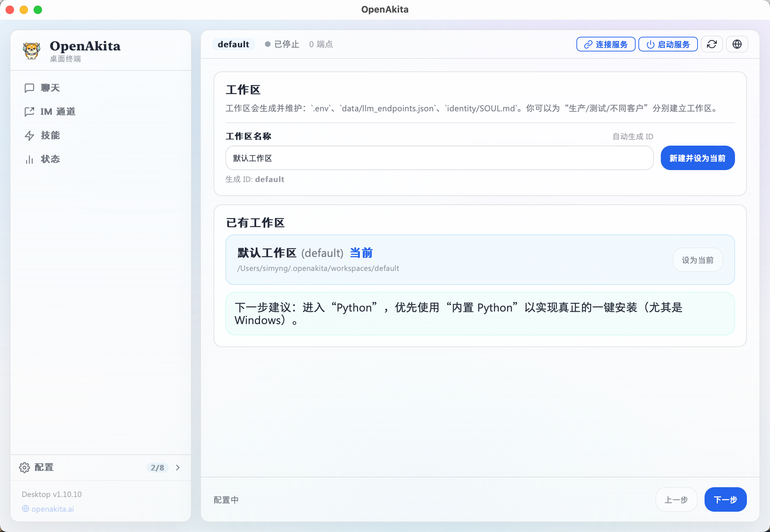Click the 2/8 configuration progress indicator
This screenshot has width=770, height=532.
tap(157, 468)
